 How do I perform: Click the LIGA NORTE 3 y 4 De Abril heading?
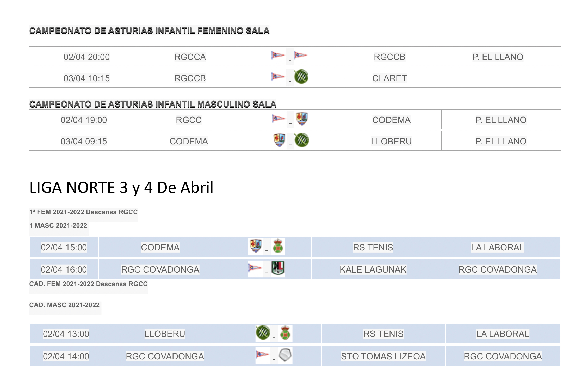pos(121,187)
